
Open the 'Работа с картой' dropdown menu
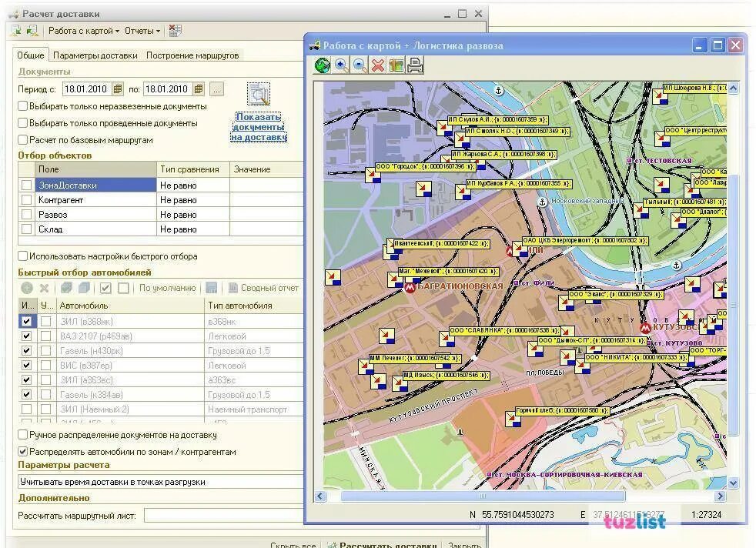coord(83,31)
